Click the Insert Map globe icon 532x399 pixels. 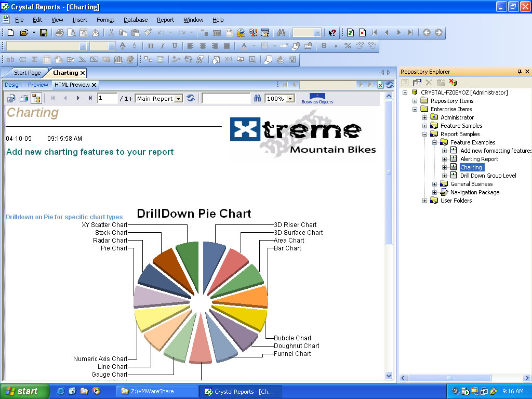pyautogui.click(x=130, y=60)
